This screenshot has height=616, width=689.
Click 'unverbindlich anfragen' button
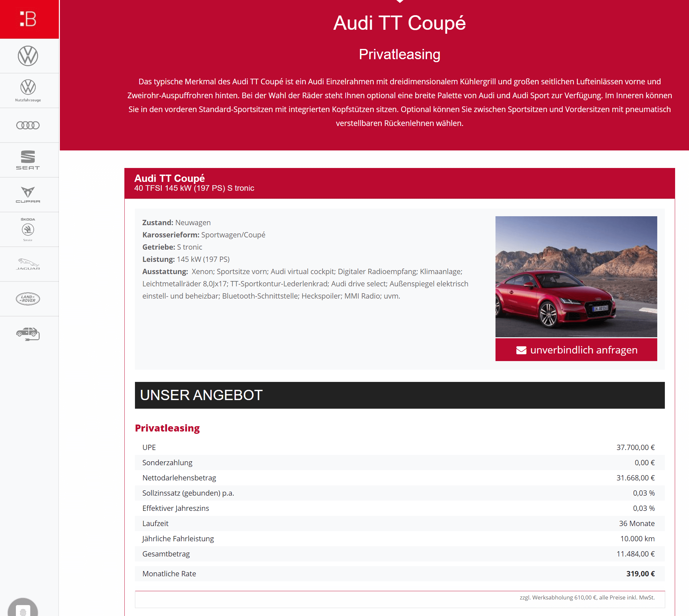(x=576, y=349)
